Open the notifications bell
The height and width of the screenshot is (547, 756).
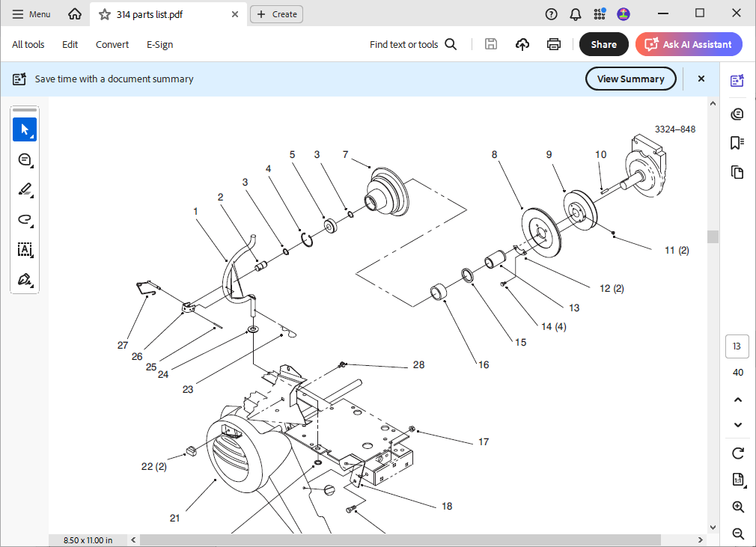[x=575, y=14]
